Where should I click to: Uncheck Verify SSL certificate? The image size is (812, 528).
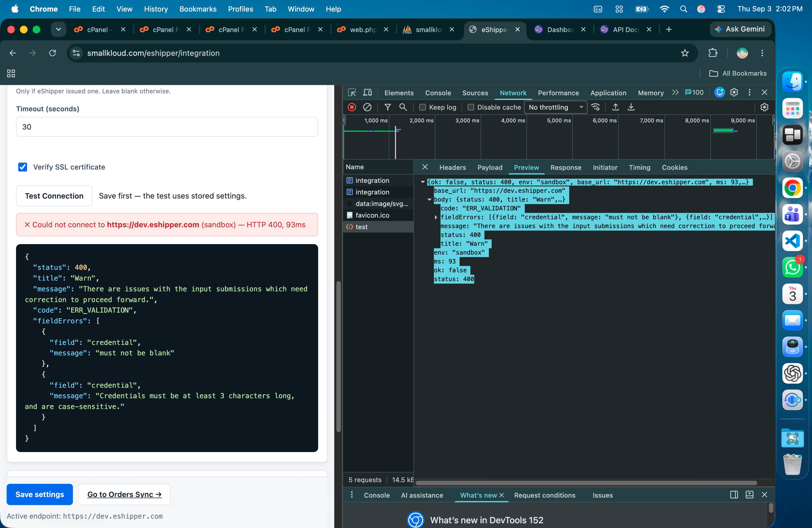(23, 167)
